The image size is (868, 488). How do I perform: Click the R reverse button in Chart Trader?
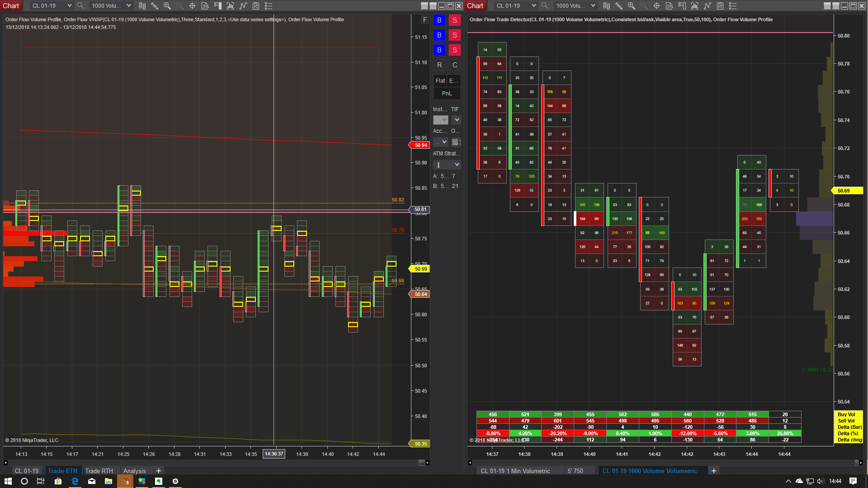[x=439, y=65]
